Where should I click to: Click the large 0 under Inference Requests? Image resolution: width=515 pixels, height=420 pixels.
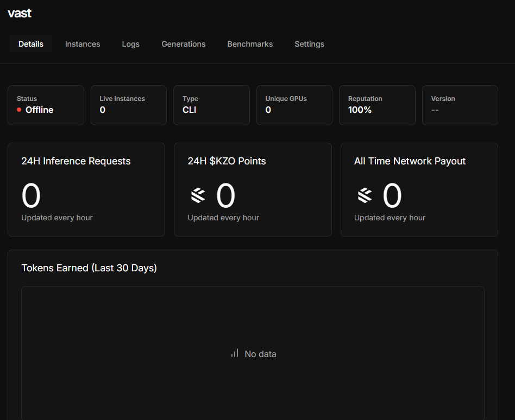(x=31, y=195)
